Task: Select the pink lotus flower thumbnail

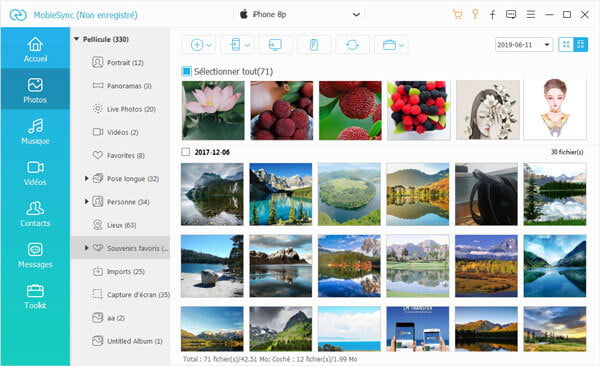Action: point(213,110)
